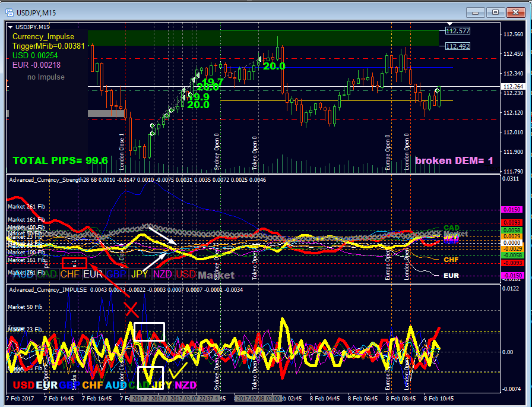
Task: Click the magenta -0.0150 level tag
Action: point(512,275)
